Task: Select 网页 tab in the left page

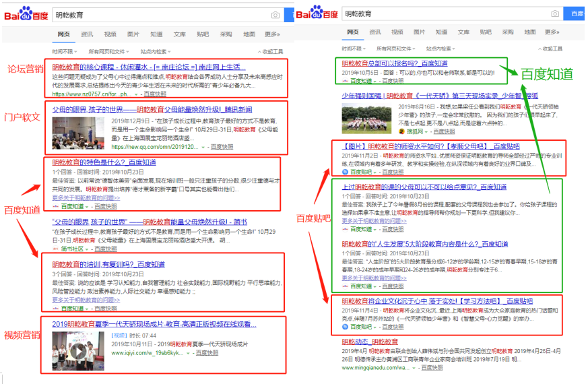Action: [64, 34]
